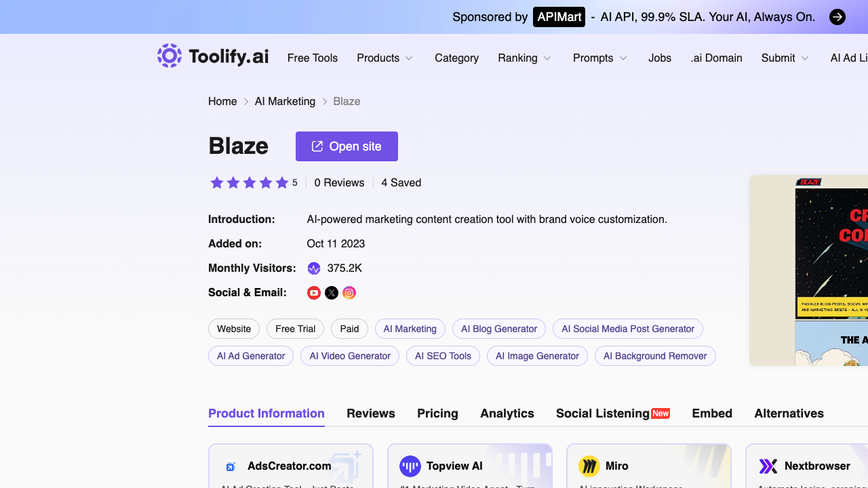The height and width of the screenshot is (488, 868).
Task: Click the sponsored banner arrow icon
Action: [x=837, y=17]
